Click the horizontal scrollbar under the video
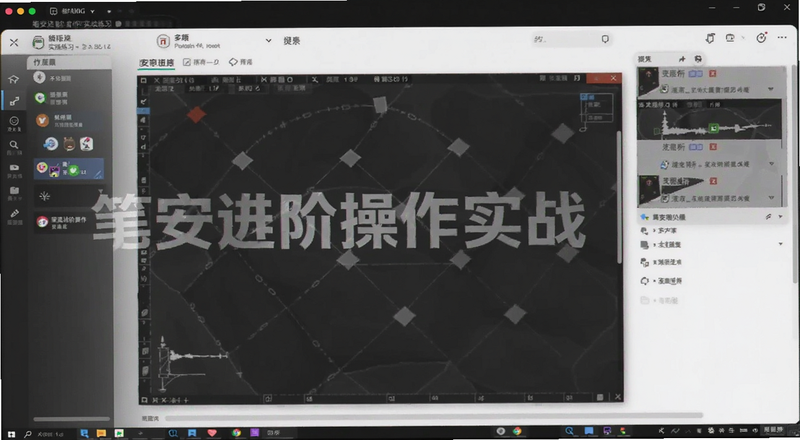 (x=434, y=417)
